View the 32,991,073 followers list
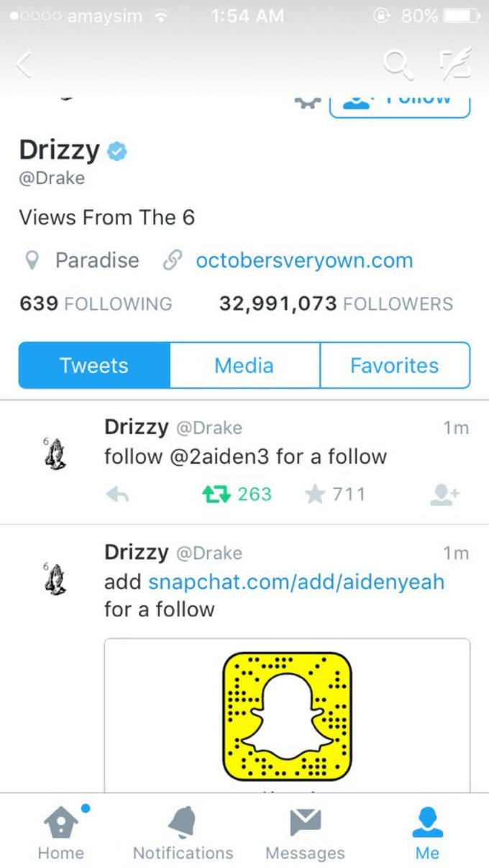Image resolution: width=489 pixels, height=868 pixels. (x=336, y=303)
